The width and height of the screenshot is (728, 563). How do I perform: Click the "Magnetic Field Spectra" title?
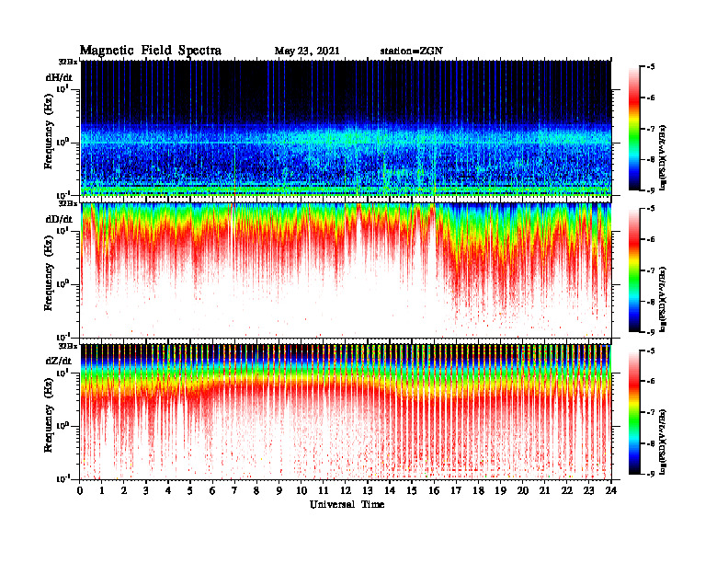click(x=151, y=51)
